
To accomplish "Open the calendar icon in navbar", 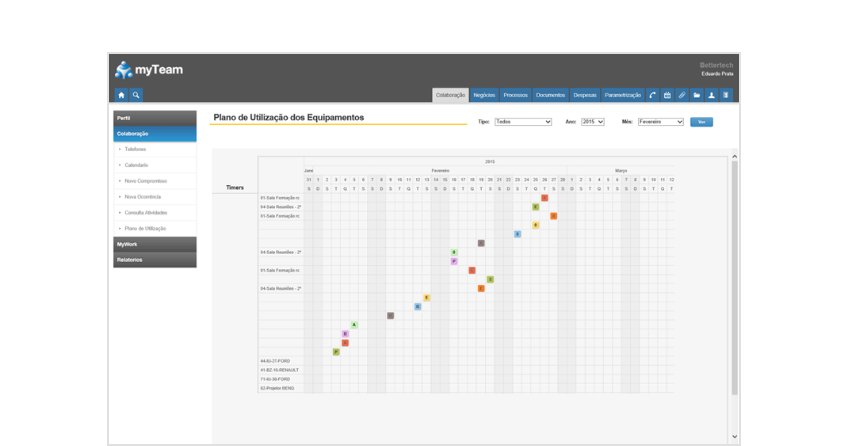I will pyautogui.click(x=667, y=95).
